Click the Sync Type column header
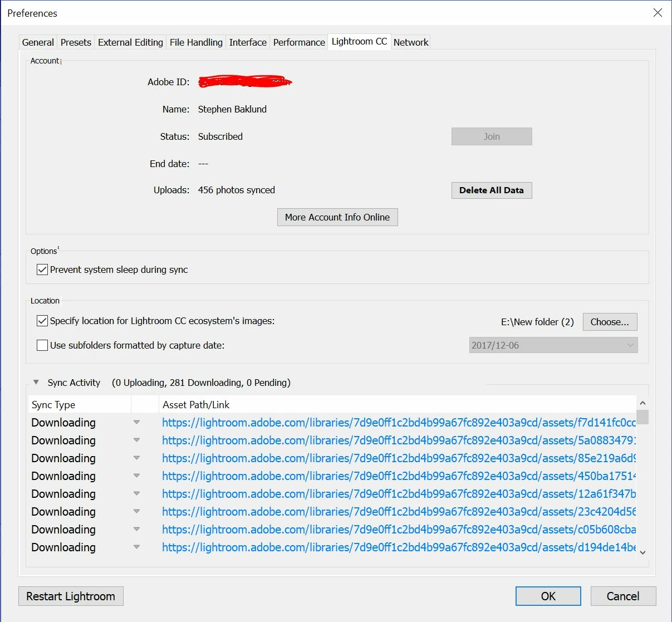Image resolution: width=672 pixels, height=622 pixels. (80, 405)
